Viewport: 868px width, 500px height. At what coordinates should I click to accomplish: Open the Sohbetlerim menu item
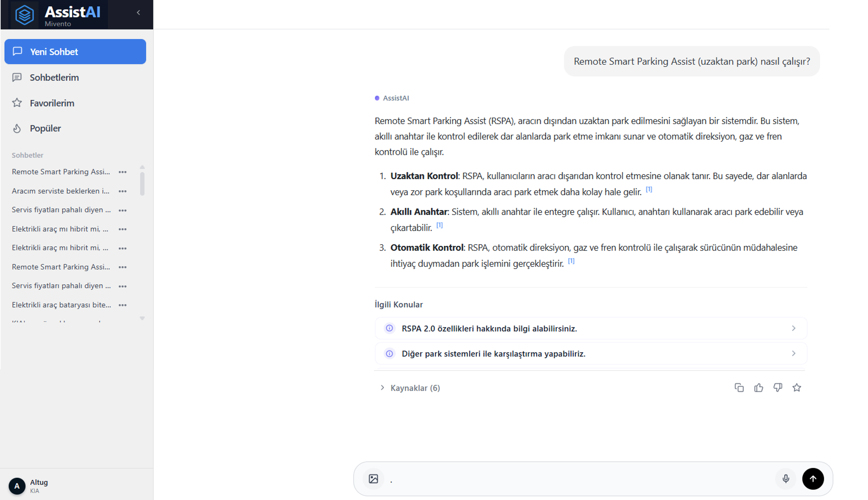tap(54, 78)
